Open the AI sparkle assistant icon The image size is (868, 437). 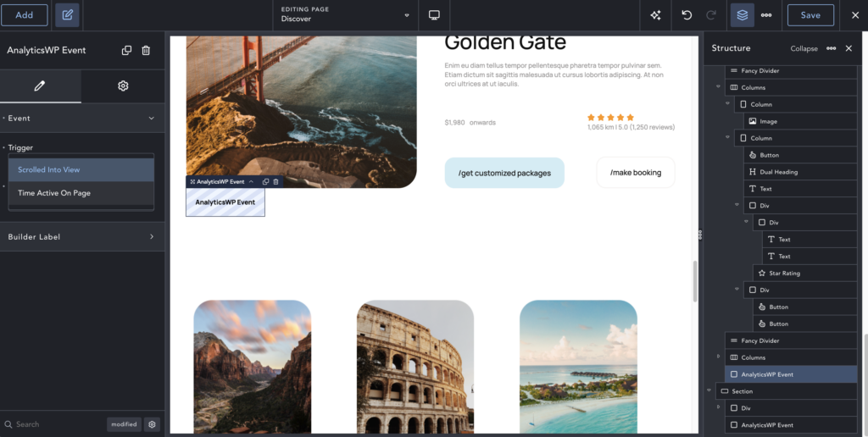[x=655, y=15]
